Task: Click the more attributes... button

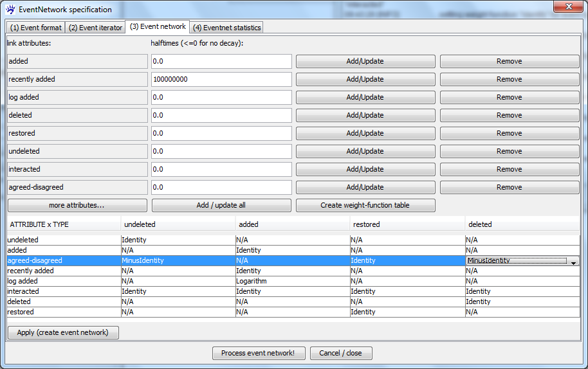Action: tap(77, 205)
